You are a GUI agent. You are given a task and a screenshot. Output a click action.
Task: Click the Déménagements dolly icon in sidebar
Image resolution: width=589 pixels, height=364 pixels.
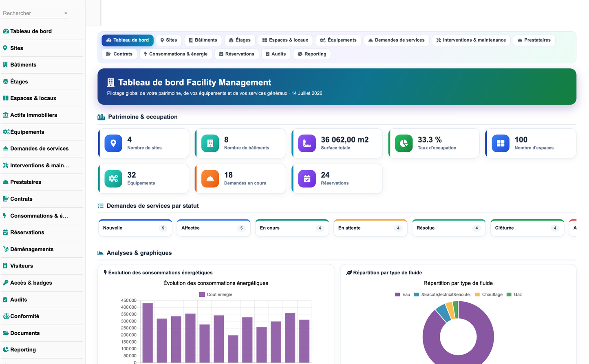(x=6, y=249)
